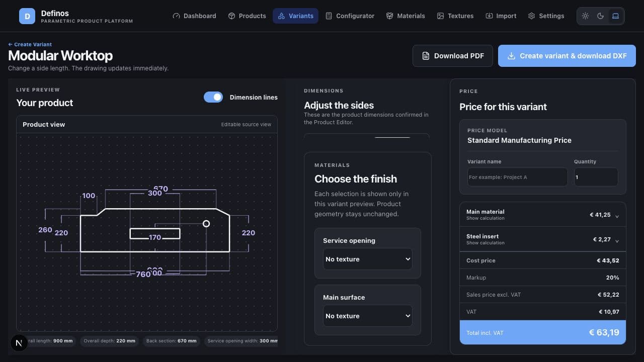Click the Product view panel header
The width and height of the screenshot is (644, 362).
point(147,125)
